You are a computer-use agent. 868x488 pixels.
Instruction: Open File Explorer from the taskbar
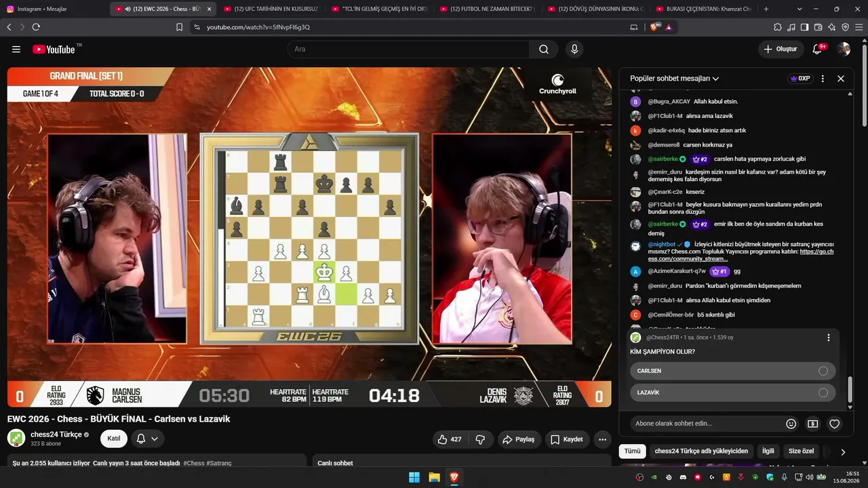434,477
